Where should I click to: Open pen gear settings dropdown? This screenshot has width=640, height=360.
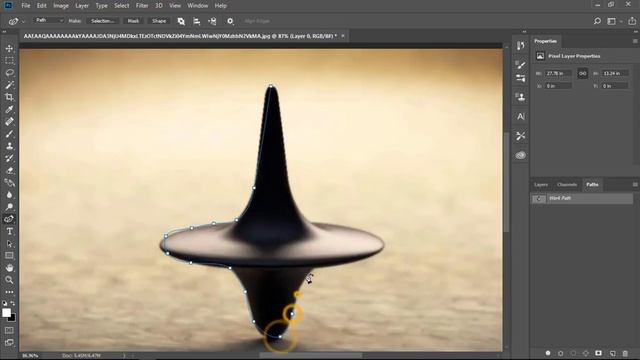point(230,21)
